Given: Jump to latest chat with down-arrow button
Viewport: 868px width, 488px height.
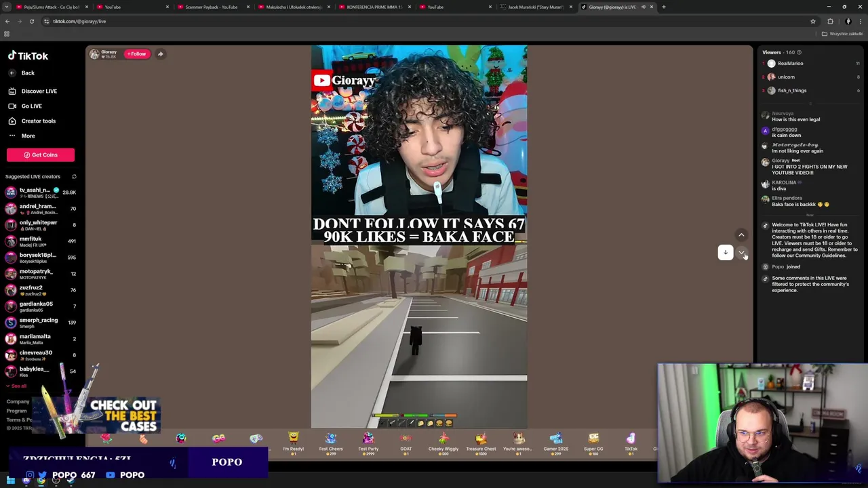Looking at the screenshot, I should [726, 252].
